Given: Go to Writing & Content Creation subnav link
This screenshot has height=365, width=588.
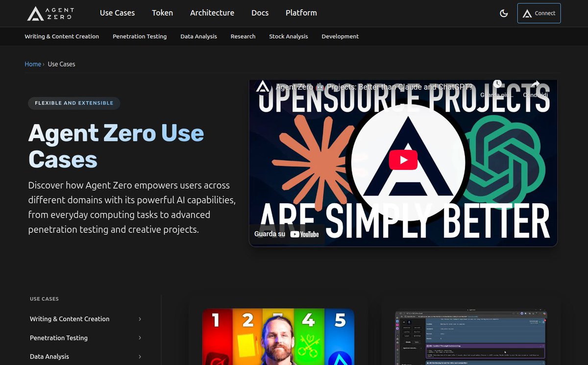Looking at the screenshot, I should tap(62, 36).
